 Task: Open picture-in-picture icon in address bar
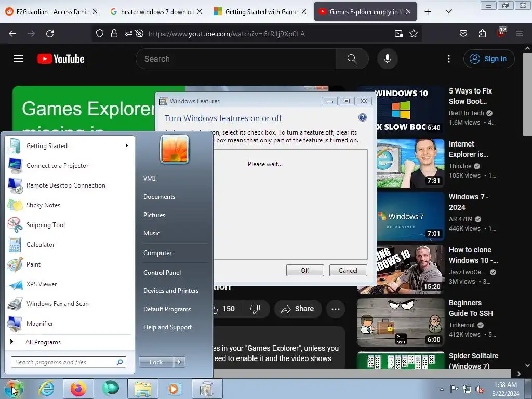(x=398, y=34)
